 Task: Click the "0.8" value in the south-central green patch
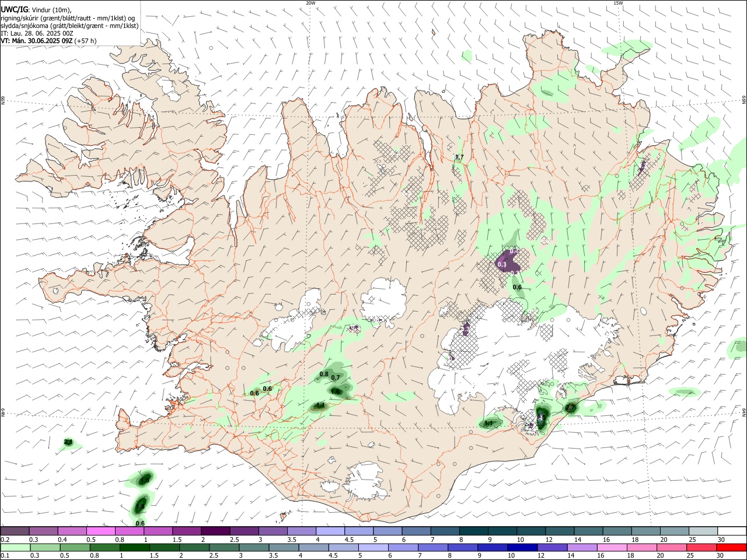tap(324, 374)
